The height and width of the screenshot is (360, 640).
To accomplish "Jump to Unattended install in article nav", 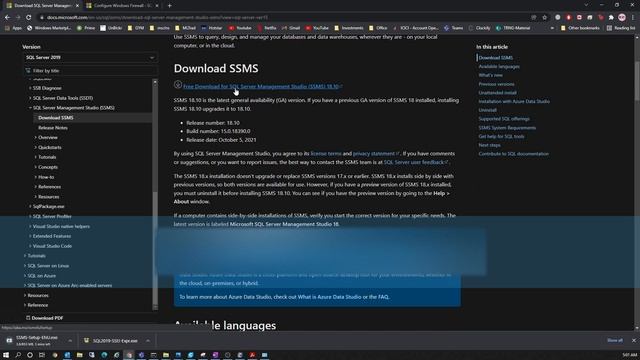I will tap(497, 93).
